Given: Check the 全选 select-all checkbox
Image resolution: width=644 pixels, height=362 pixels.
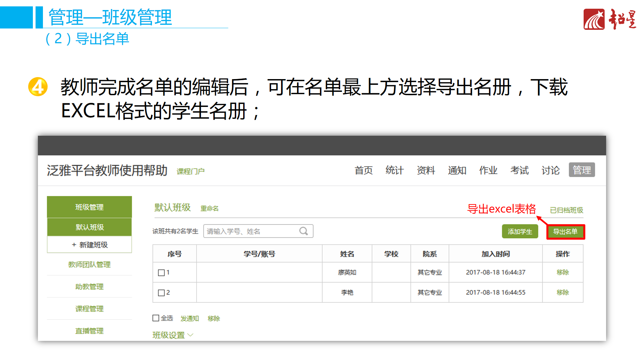Looking at the screenshot, I should pos(155,318).
